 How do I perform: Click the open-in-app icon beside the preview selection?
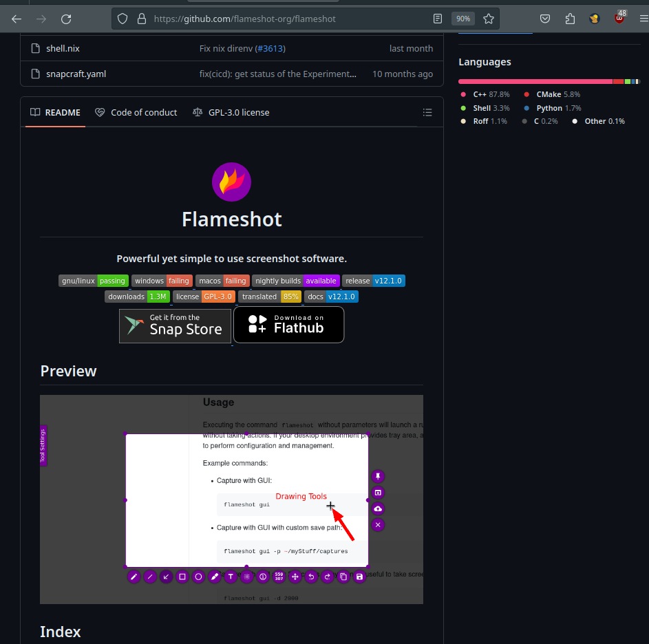coord(378,493)
